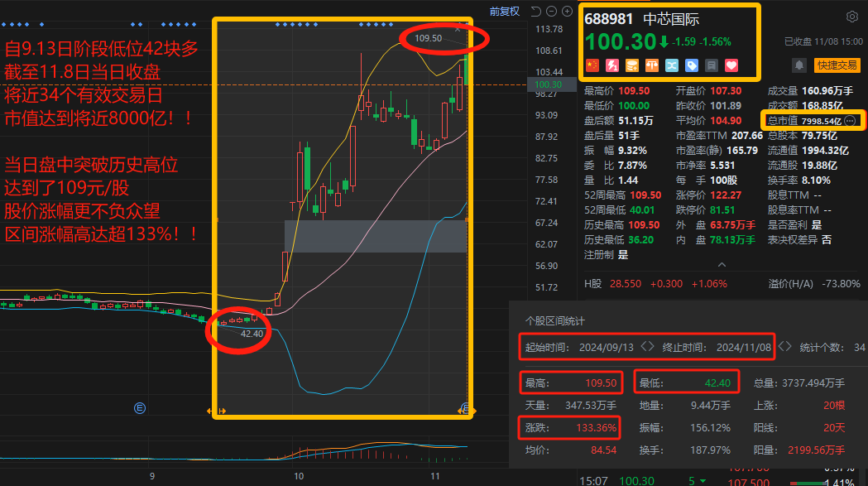Adjust the start date 起始时间 stepper arrows
Viewport: 868px width, 486px height.
pyautogui.click(x=647, y=347)
